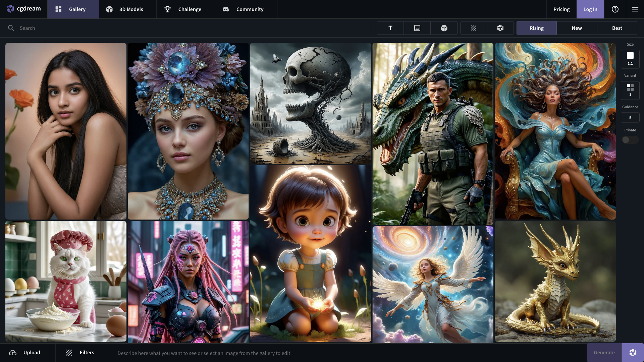Open the Guidance value selector
This screenshot has height=362, width=644.
coord(630,118)
